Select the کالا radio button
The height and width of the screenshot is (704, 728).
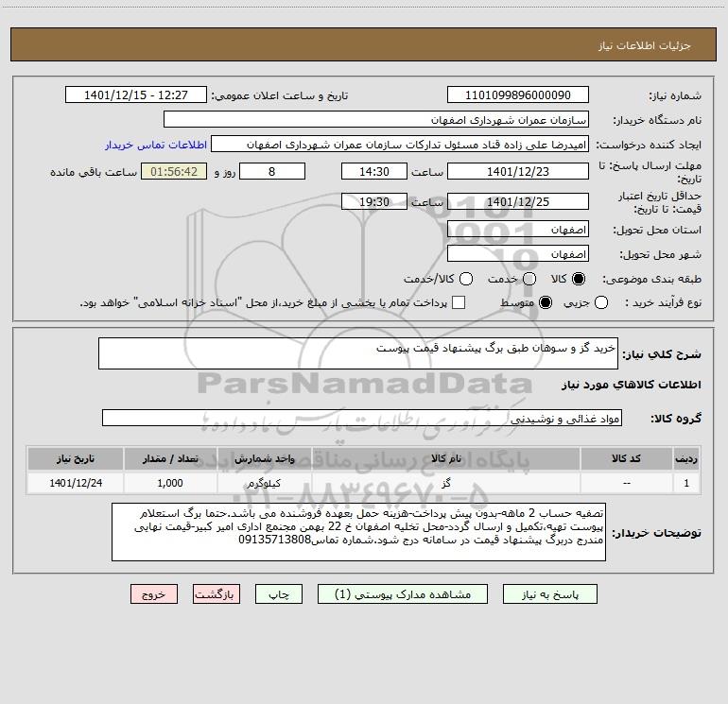point(579,279)
